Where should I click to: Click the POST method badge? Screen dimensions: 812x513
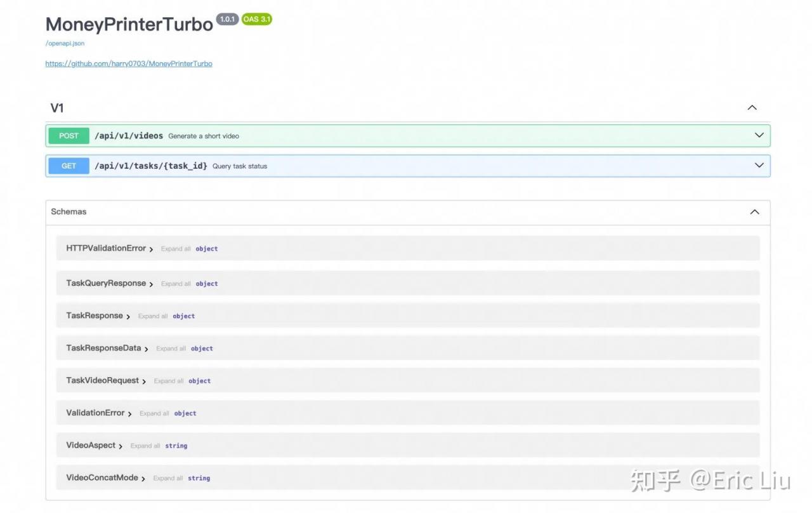69,136
